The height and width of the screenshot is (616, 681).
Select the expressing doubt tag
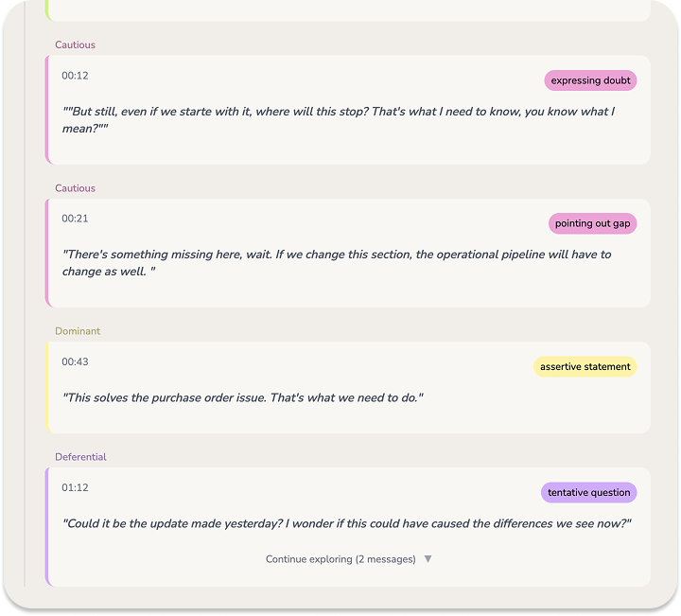coord(590,80)
